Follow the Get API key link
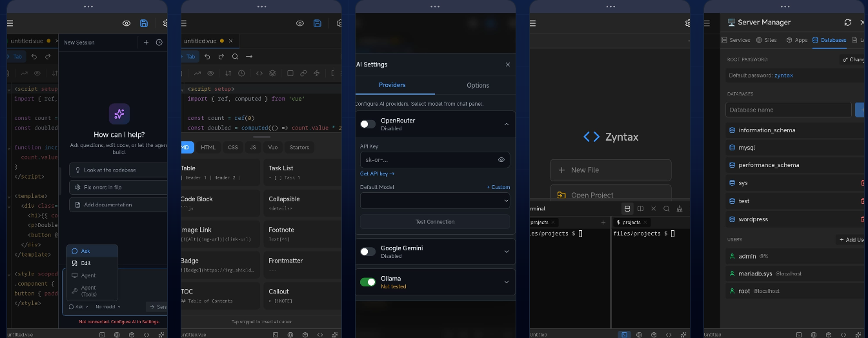Viewport: 868px width, 338px height. pos(377,174)
